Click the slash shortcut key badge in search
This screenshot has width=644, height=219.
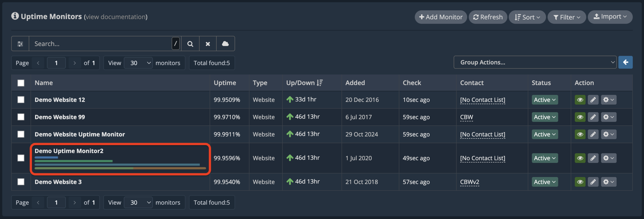point(176,43)
